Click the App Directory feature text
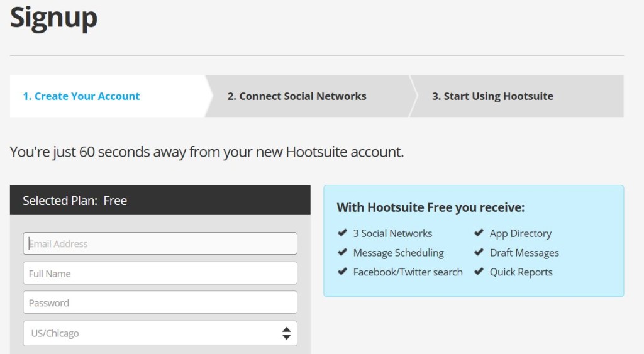 520,233
